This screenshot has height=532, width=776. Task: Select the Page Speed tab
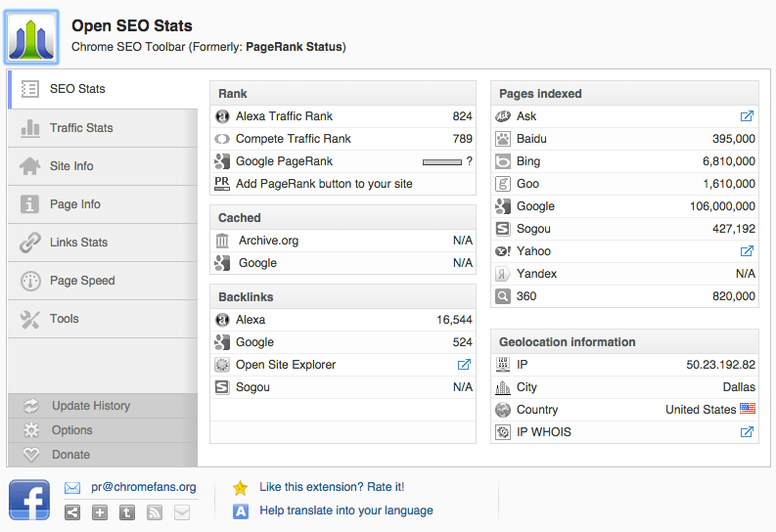pos(82,281)
